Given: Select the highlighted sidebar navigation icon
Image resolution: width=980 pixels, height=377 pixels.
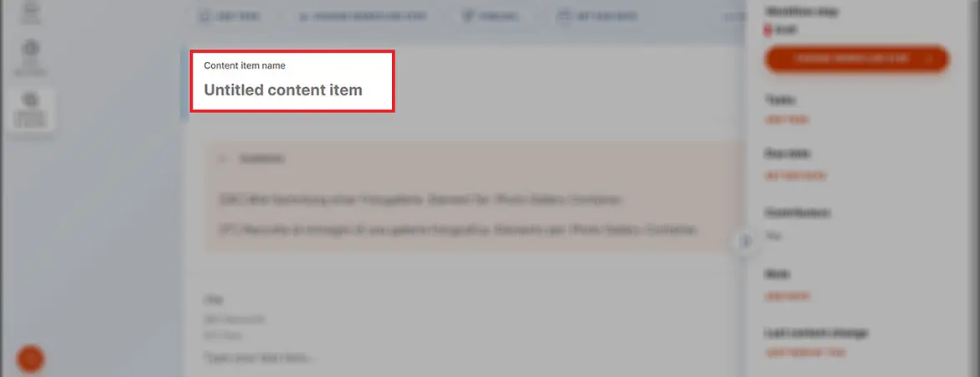Looking at the screenshot, I should [31, 108].
